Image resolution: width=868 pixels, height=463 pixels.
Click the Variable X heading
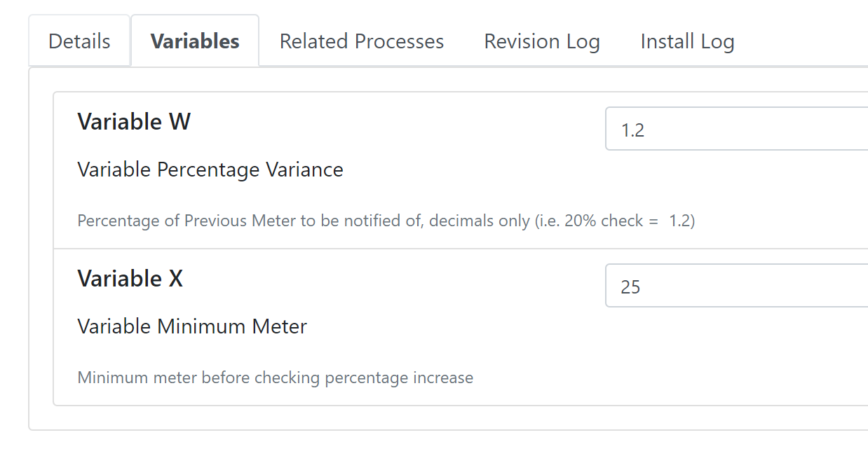coord(130,279)
